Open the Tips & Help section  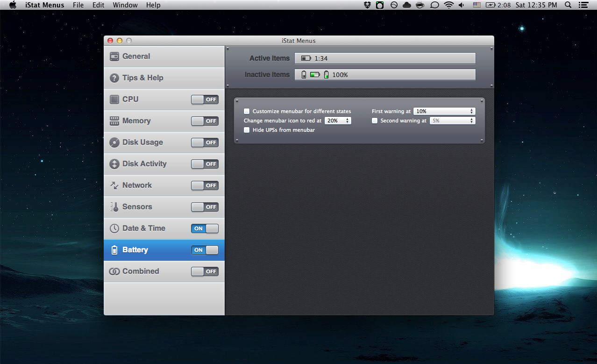tap(164, 78)
